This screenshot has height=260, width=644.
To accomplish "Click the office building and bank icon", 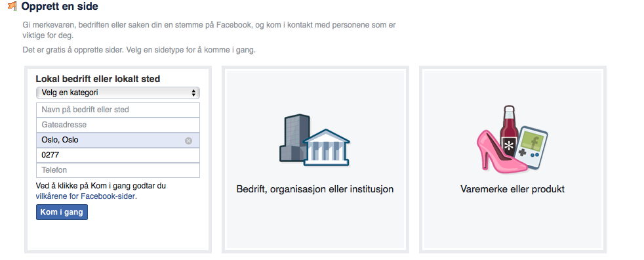I will click(x=315, y=140).
